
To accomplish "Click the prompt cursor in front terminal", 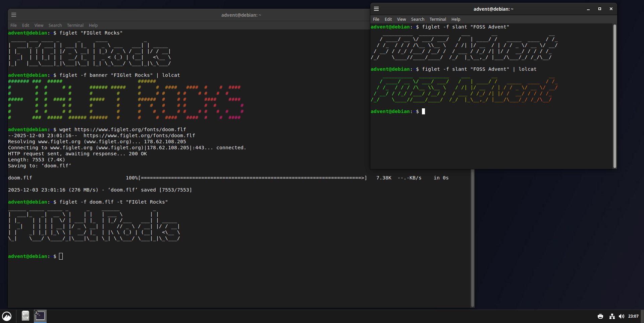I will [x=423, y=111].
